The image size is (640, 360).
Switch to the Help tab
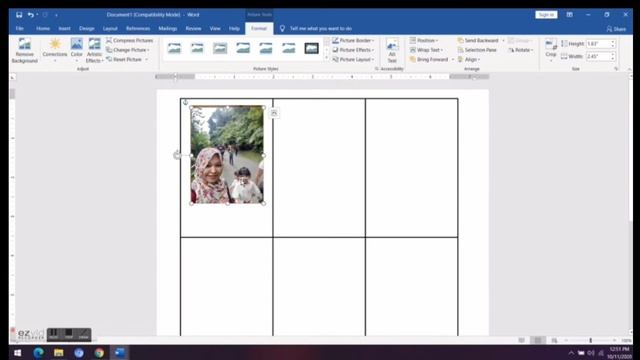[x=234, y=29]
